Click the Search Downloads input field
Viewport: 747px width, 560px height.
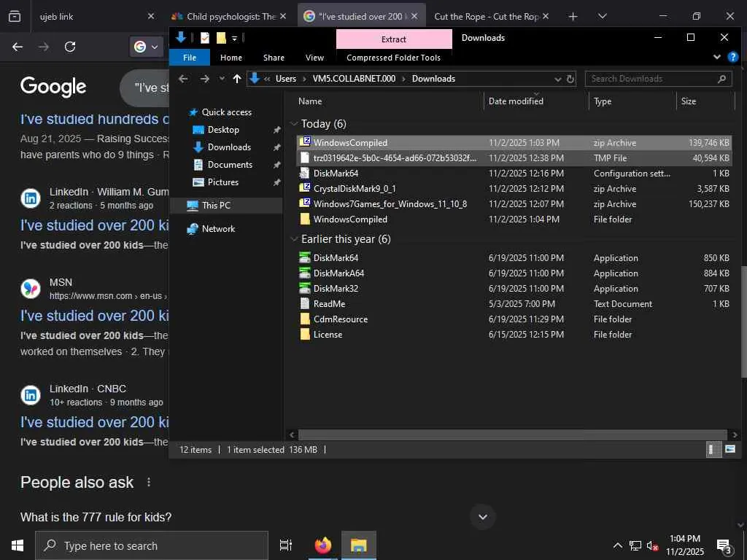pyautogui.click(x=650, y=79)
